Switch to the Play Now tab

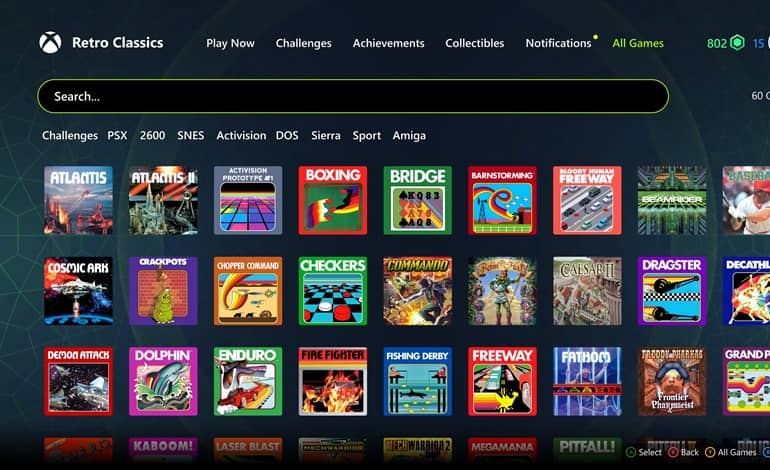(x=230, y=43)
